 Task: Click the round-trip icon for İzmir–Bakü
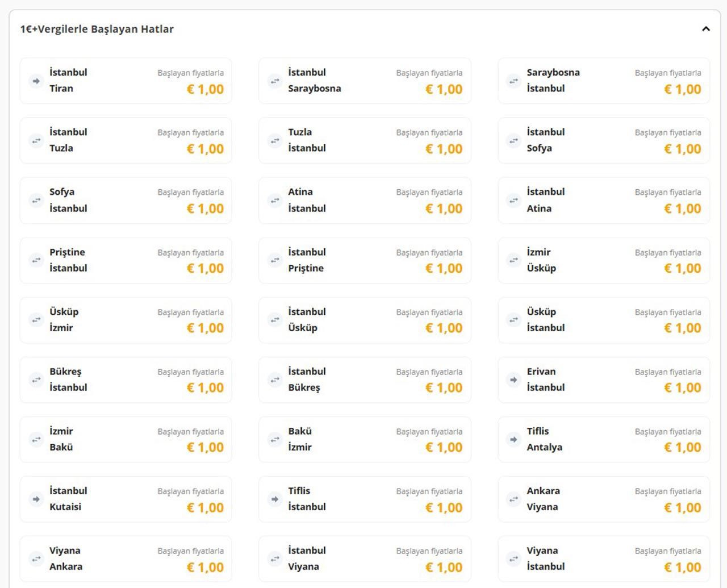click(36, 440)
